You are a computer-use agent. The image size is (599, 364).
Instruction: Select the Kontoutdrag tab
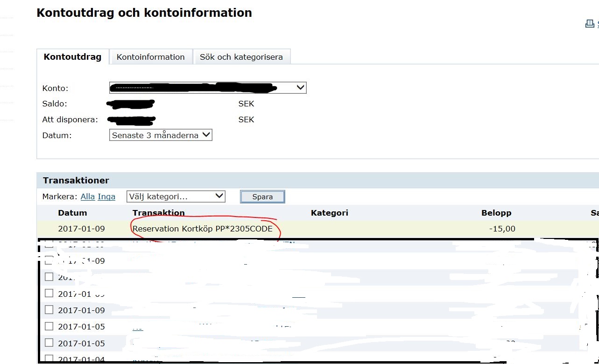click(x=72, y=57)
